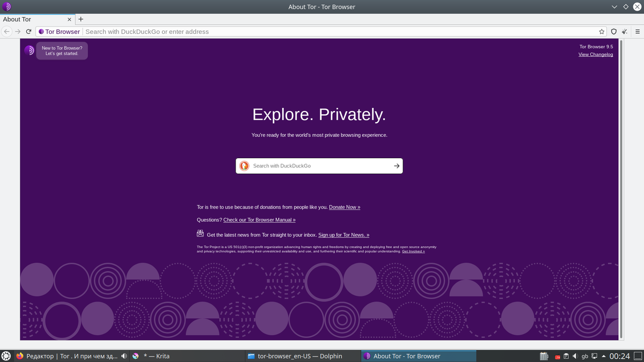Open the hamburger application menu
644x362 pixels.
[637, 32]
